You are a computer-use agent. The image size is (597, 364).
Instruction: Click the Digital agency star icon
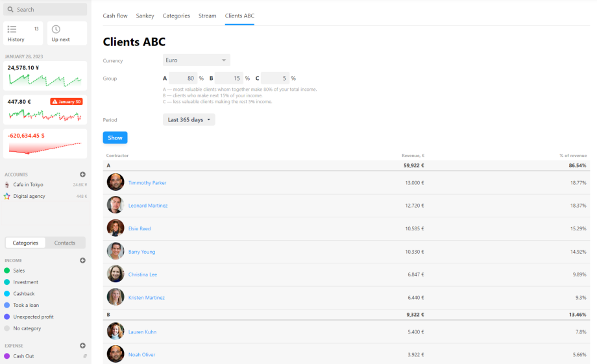7,196
